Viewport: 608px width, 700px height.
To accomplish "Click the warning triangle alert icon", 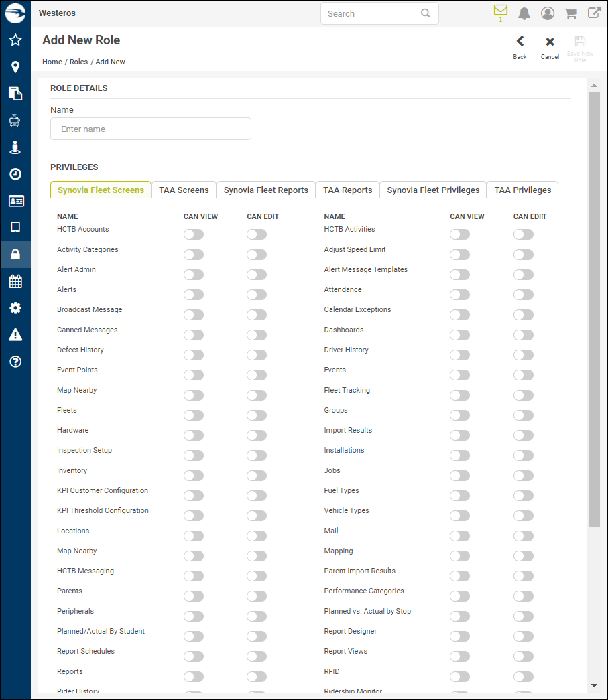I will (15, 334).
